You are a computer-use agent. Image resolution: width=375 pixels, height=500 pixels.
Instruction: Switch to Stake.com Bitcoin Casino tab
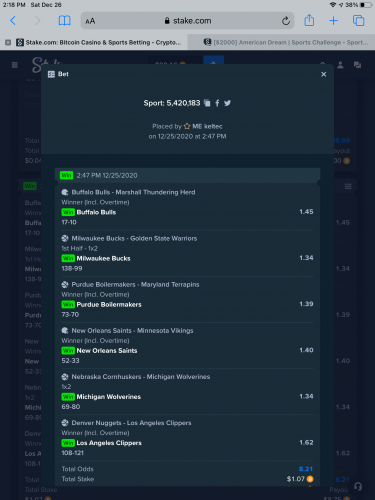[x=98, y=42]
